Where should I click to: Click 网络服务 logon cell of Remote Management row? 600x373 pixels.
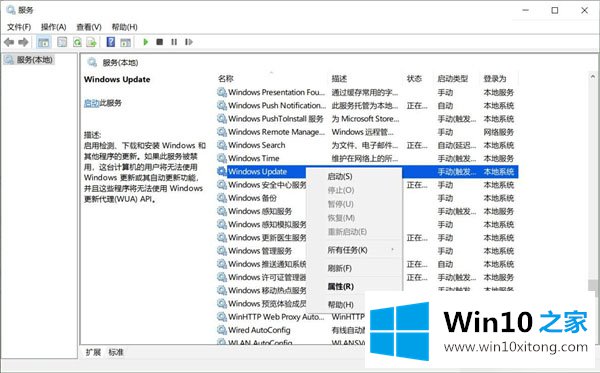[499, 132]
